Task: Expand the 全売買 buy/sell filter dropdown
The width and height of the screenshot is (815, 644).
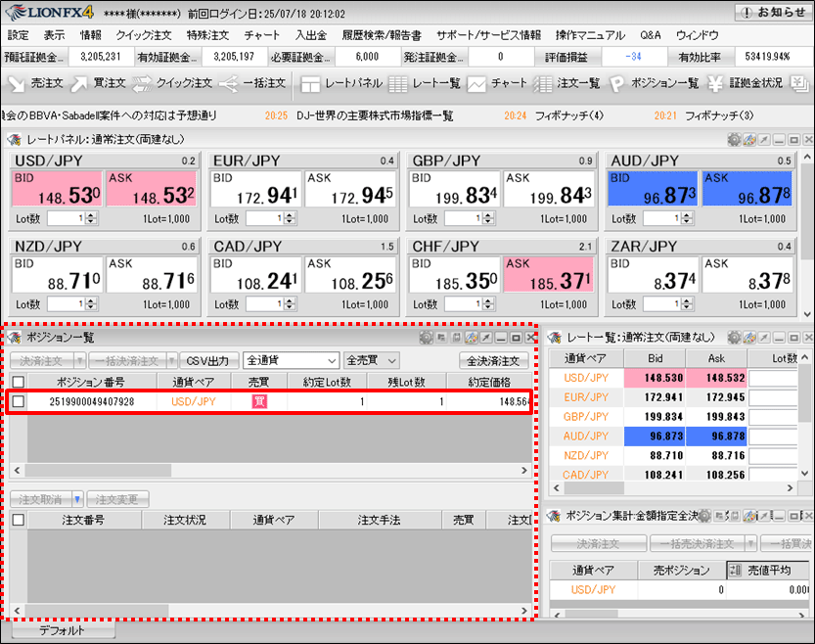Action: click(371, 360)
